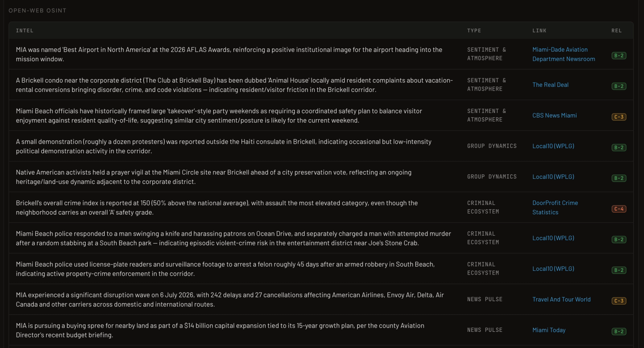
Task: Click the LINK column header
Action: coord(539,31)
